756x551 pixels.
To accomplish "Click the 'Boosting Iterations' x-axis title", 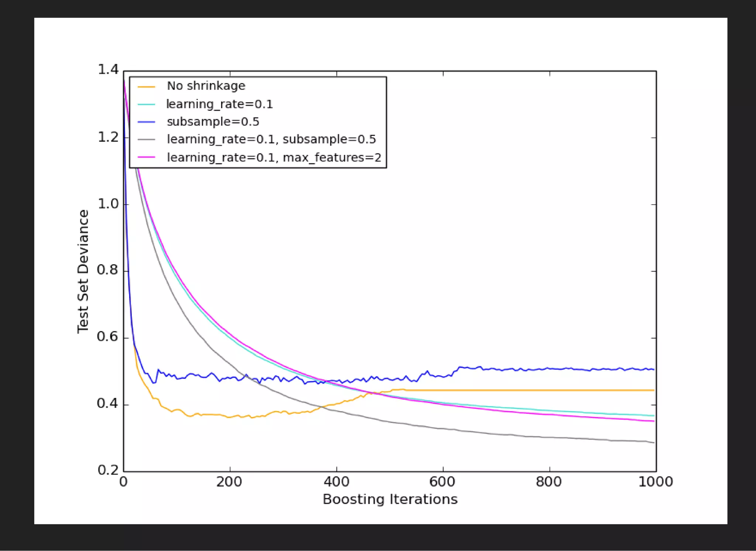I will pos(390,499).
